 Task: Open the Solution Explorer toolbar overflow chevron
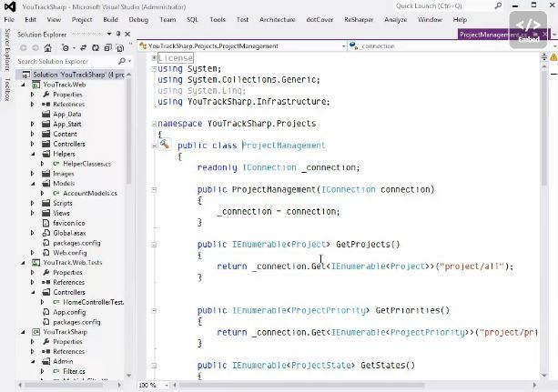(130, 44)
